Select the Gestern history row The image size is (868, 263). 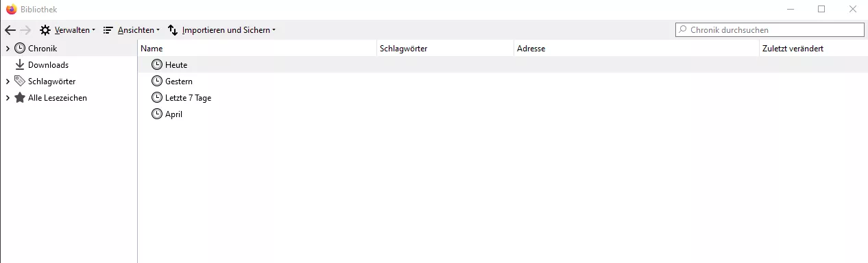503,82
